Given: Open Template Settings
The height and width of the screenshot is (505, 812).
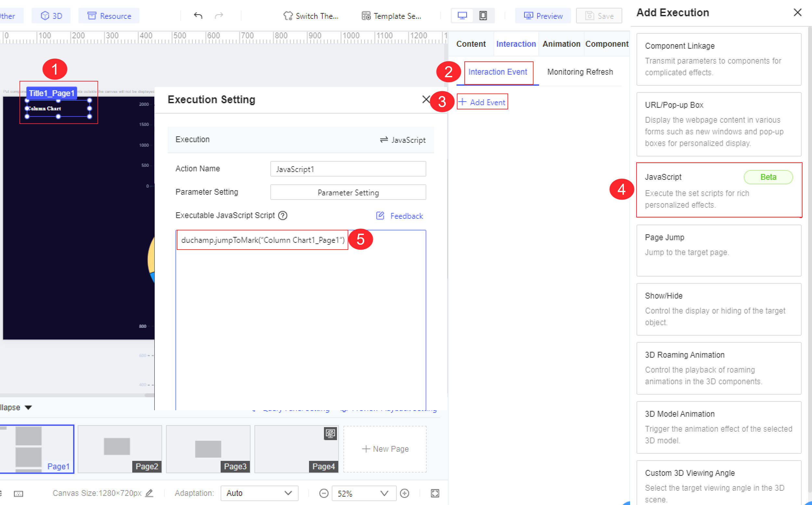Looking at the screenshot, I should (x=391, y=16).
